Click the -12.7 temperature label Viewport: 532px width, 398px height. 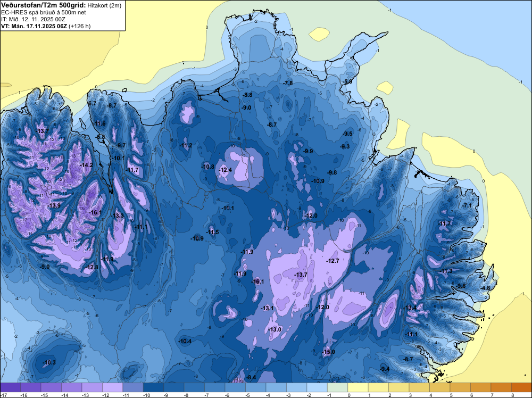[x=332, y=261]
